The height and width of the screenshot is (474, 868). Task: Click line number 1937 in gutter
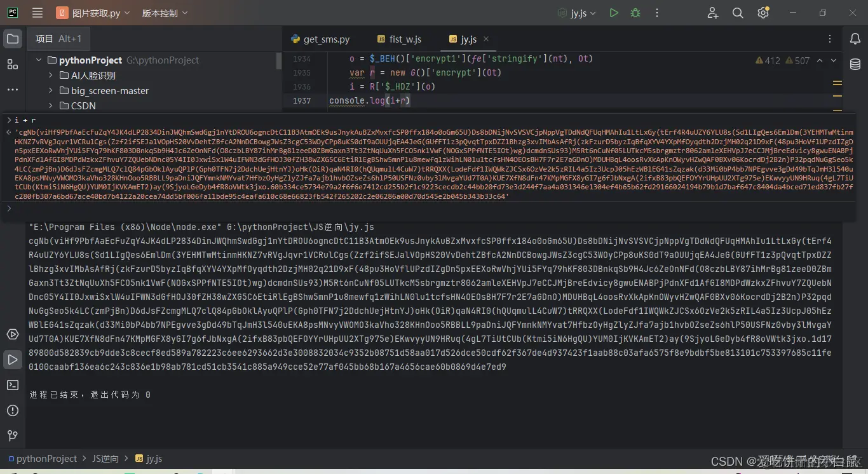click(x=302, y=101)
